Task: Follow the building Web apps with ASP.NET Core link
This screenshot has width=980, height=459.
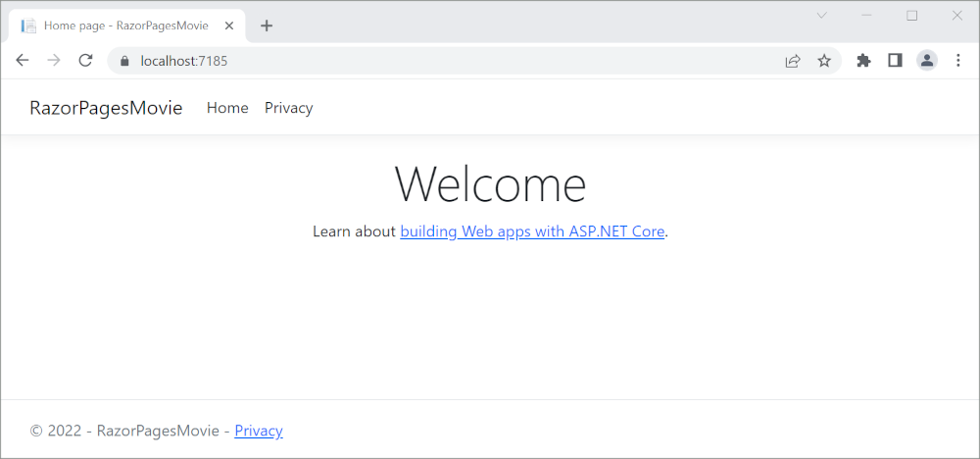Action: pyautogui.click(x=532, y=232)
